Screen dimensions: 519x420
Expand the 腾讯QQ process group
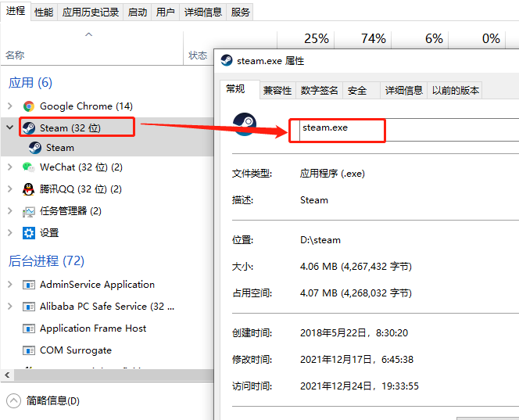click(x=10, y=189)
